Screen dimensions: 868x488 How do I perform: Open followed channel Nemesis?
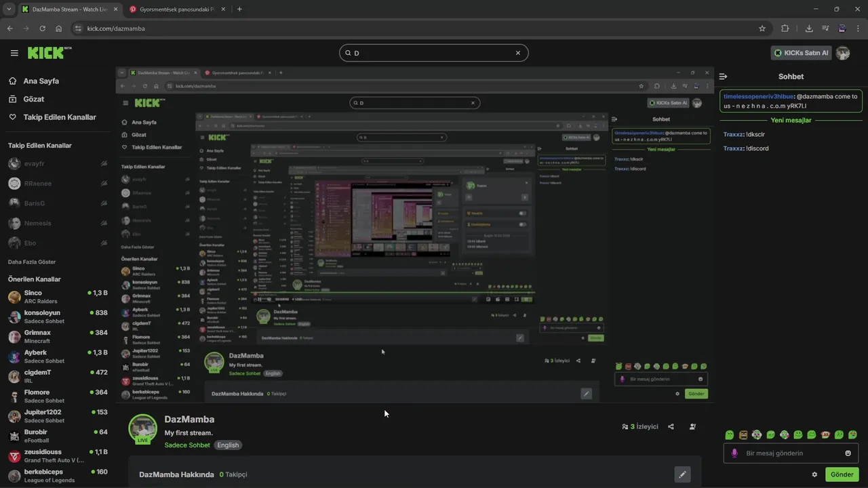tap(58, 223)
